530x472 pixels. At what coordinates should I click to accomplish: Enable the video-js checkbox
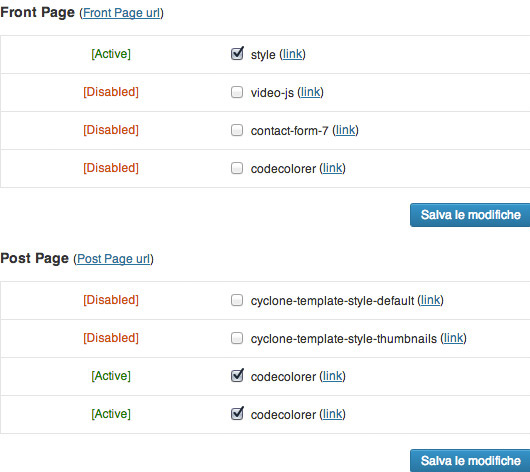pos(237,92)
